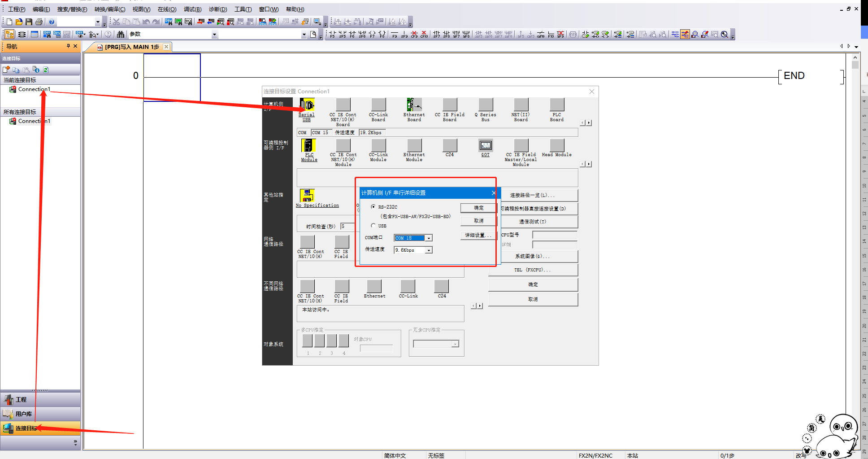Select the Serial USB interface icon
868x459 pixels.
point(307,105)
